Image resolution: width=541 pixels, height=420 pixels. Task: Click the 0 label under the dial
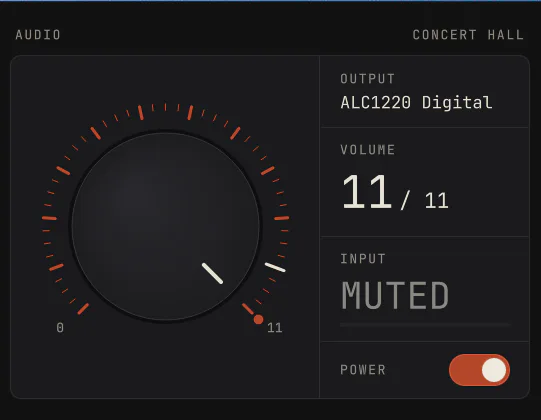60,328
